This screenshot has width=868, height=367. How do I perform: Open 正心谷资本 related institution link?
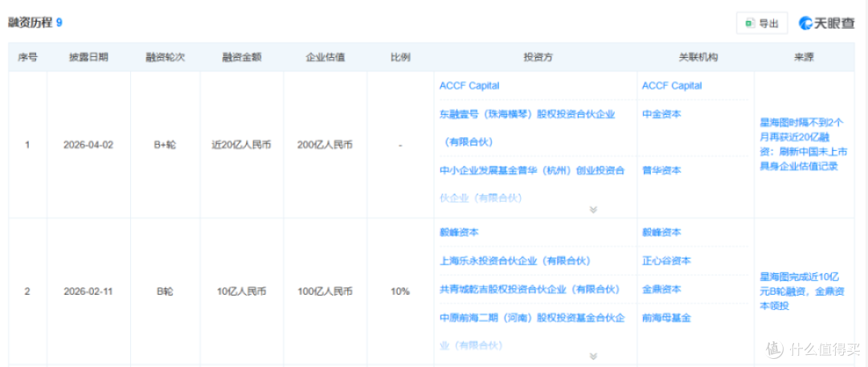666,260
